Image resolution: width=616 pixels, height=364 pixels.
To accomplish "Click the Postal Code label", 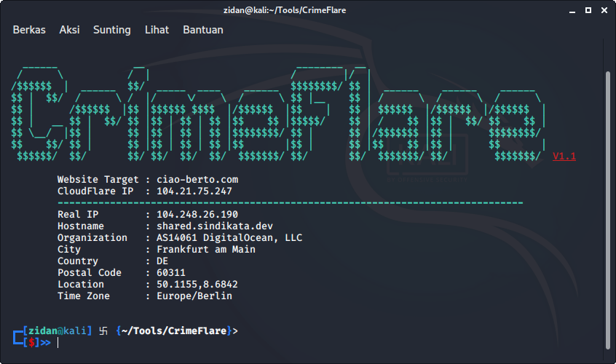I will point(89,273).
